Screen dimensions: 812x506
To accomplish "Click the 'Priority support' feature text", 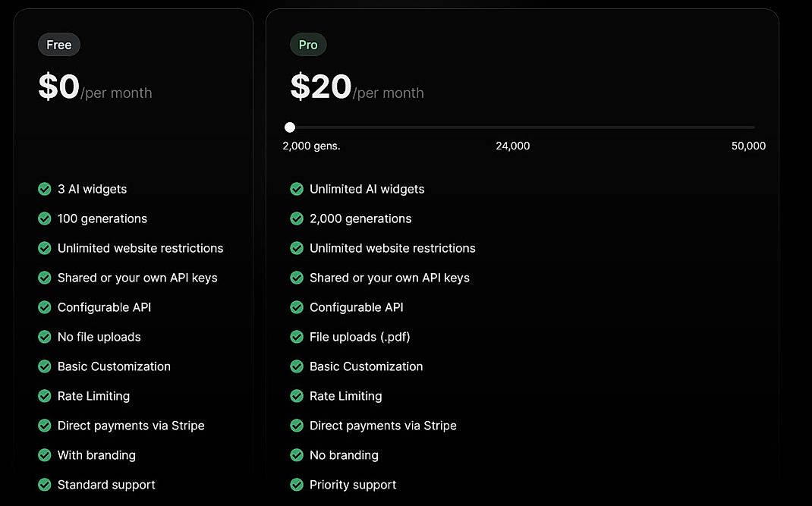I will 353,485.
